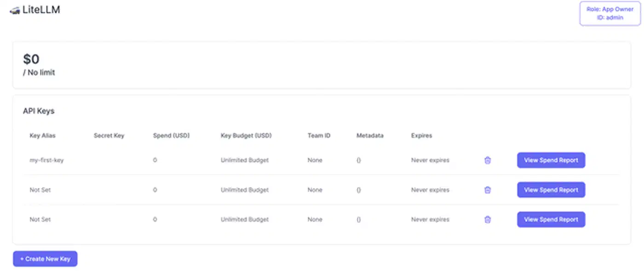644x276 pixels.
Task: Delete the my-first-key API key
Action: click(x=488, y=160)
